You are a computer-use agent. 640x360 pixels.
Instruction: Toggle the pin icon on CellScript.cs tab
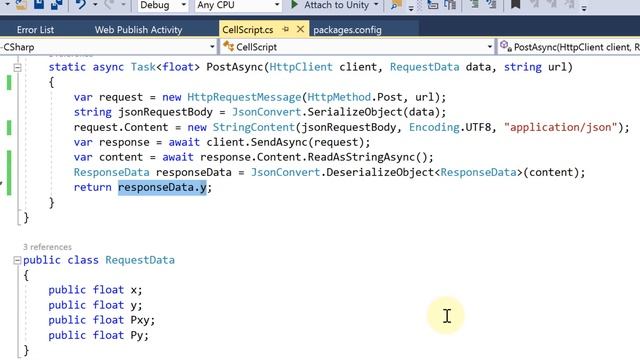286,29
